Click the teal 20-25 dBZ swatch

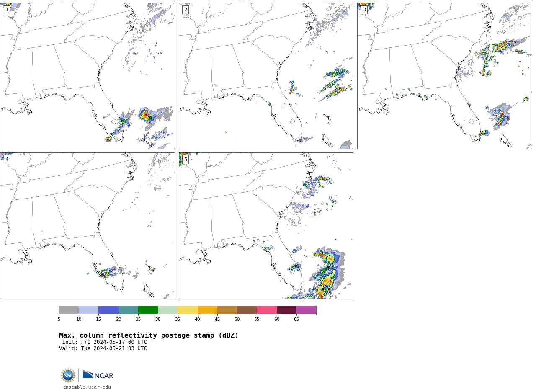(128, 310)
